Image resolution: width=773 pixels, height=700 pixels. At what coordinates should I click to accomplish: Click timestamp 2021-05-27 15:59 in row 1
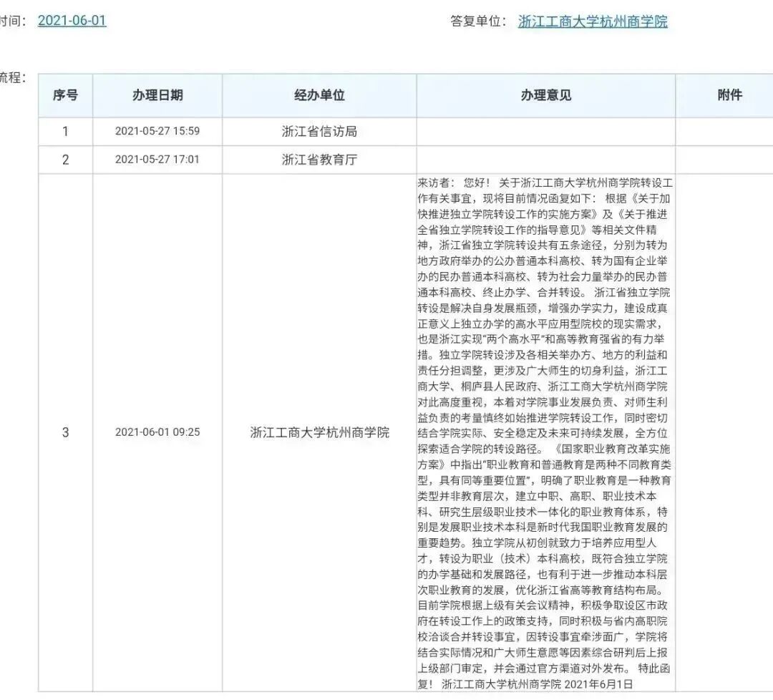(159, 130)
